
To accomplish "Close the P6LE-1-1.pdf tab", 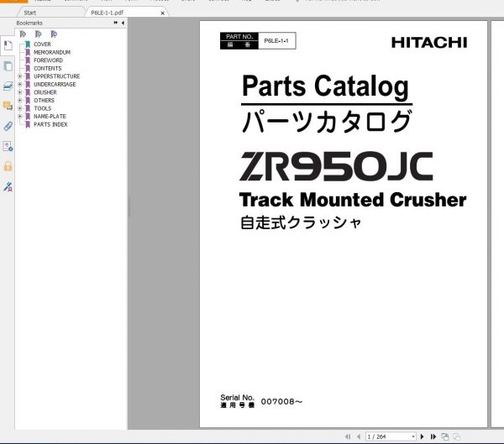I will pyautogui.click(x=163, y=13).
